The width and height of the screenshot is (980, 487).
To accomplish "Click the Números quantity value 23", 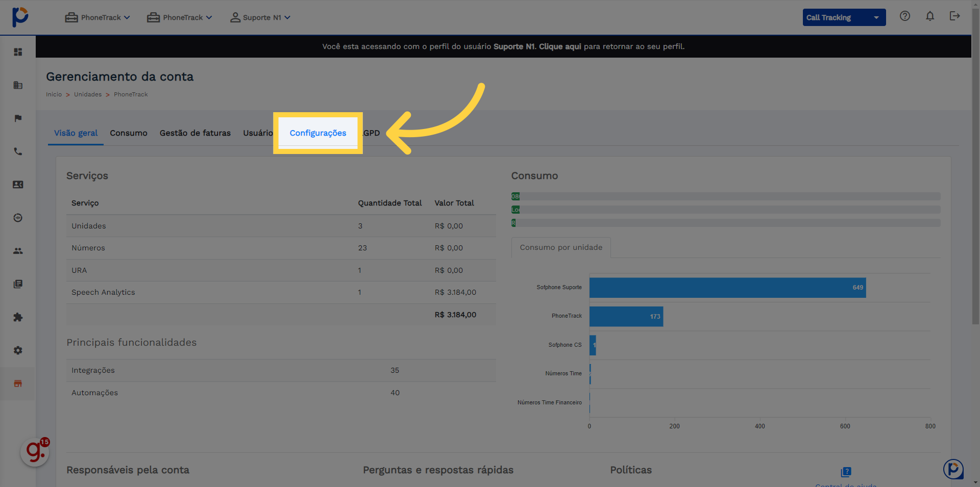I will point(362,248).
